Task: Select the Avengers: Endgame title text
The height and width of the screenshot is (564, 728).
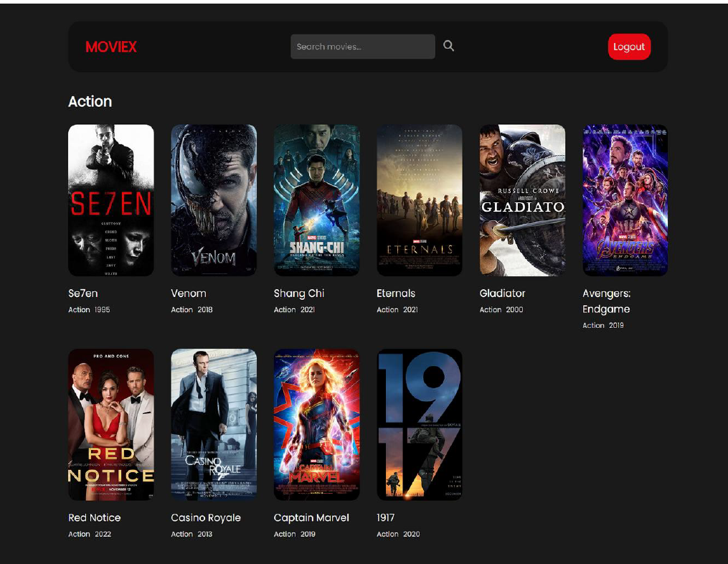Action: click(x=606, y=301)
